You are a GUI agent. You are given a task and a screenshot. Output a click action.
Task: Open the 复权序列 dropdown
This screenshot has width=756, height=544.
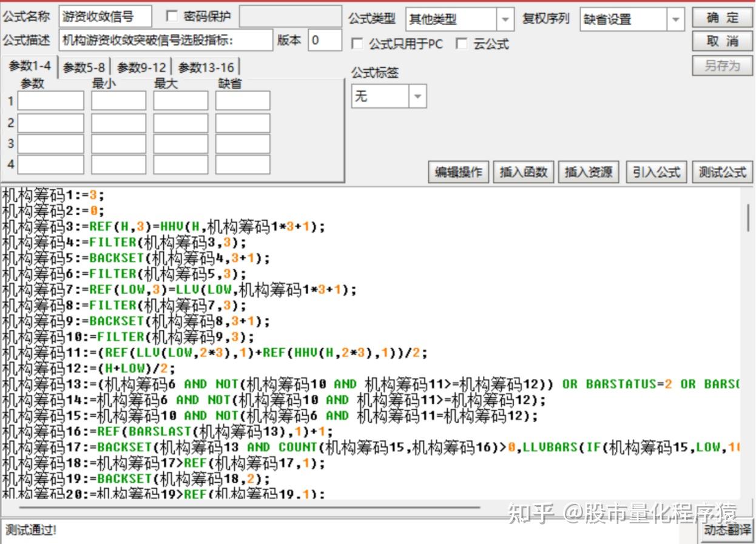tap(676, 19)
